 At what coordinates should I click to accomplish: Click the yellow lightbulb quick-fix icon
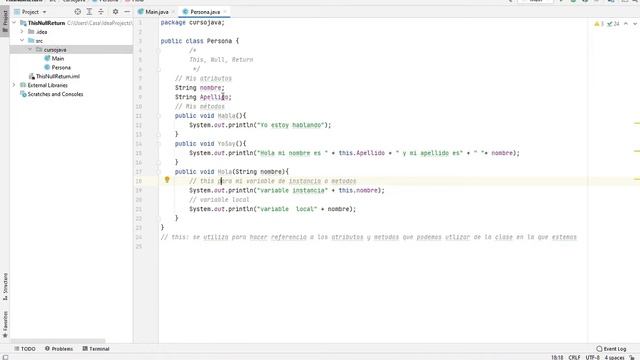tap(167, 180)
